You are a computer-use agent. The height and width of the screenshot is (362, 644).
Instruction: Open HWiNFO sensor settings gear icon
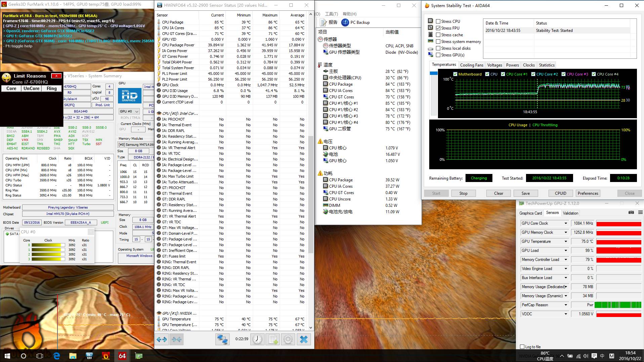(288, 340)
